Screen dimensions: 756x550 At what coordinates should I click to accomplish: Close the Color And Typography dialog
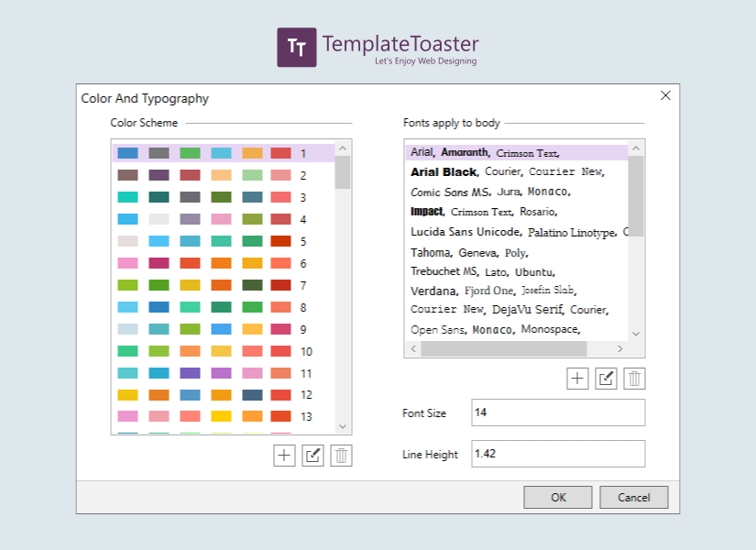tap(665, 95)
